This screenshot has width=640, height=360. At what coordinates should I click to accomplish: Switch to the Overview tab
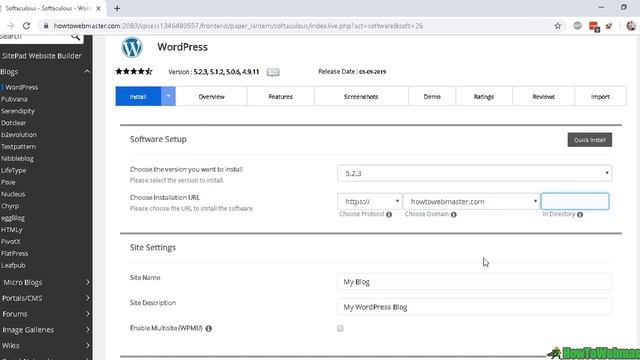211,96
